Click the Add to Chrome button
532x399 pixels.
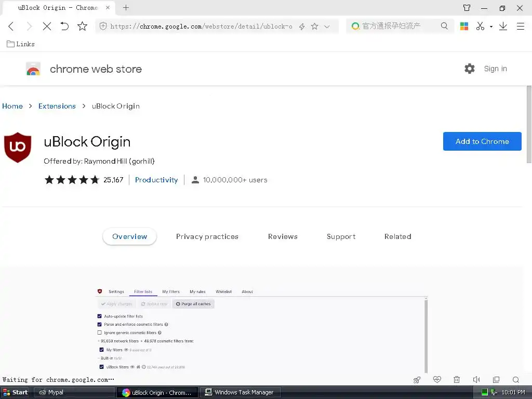(482, 141)
